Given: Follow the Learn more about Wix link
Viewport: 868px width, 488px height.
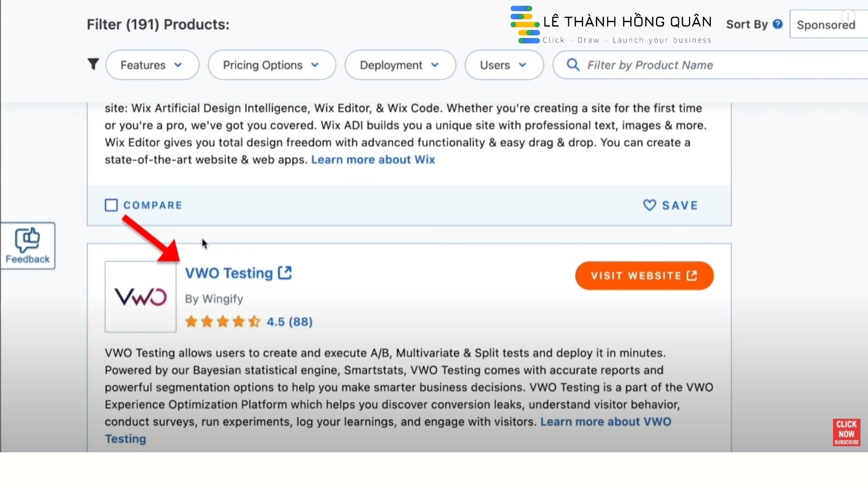Looking at the screenshot, I should click(373, 160).
